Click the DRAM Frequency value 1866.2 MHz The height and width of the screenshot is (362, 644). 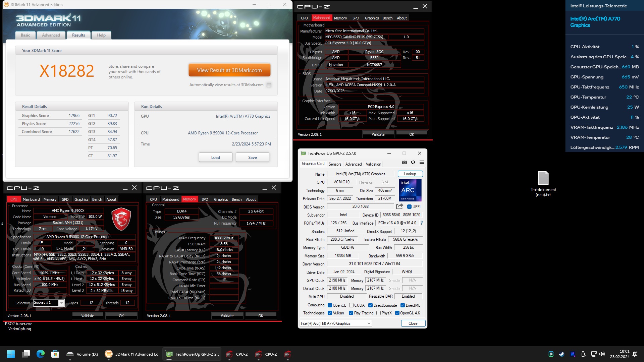224,238
